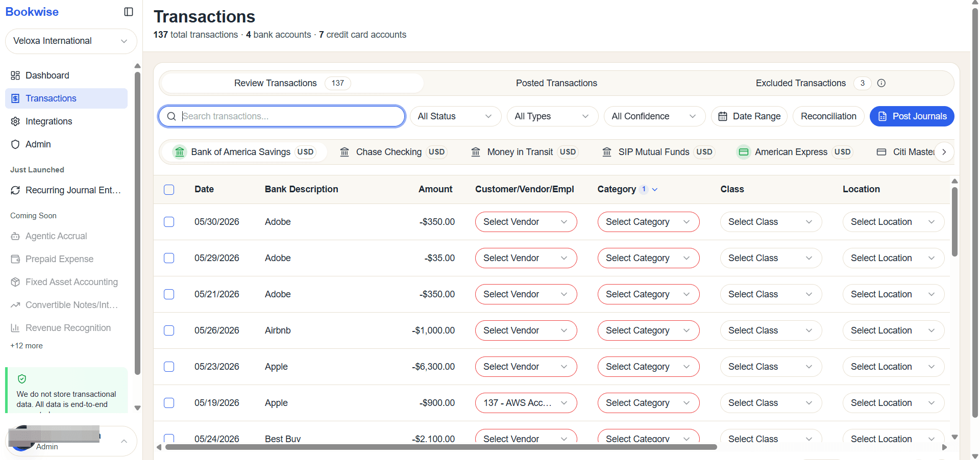Click the Admin shield icon
Viewport: 980px width, 460px height.
click(15, 144)
